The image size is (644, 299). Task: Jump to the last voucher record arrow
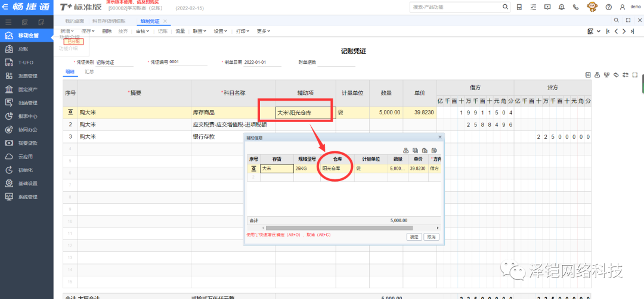pyautogui.click(x=631, y=31)
